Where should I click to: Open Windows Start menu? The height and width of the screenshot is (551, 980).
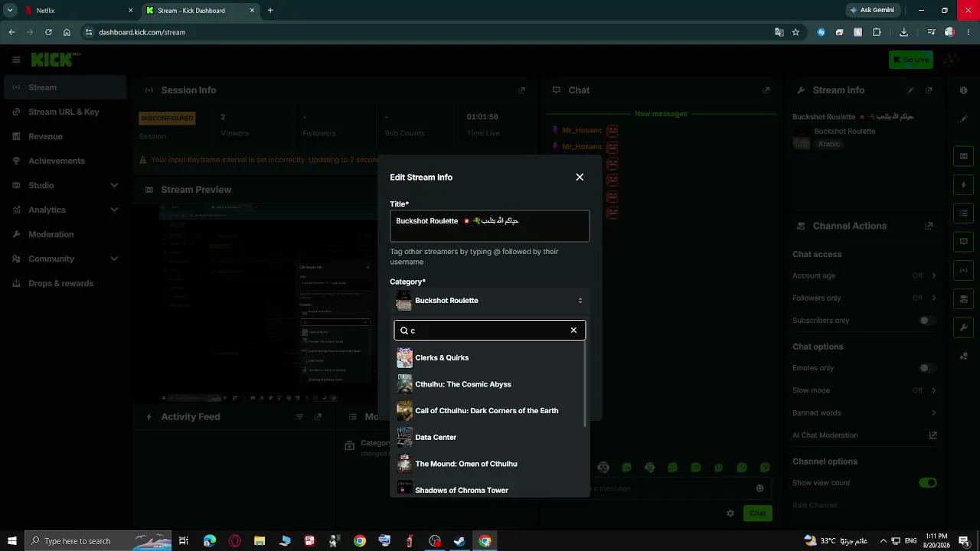point(12,541)
